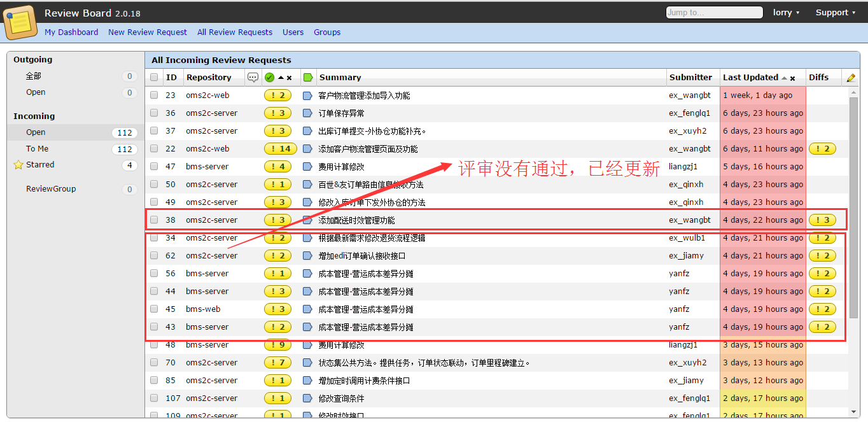Click the Jump to search field

[x=714, y=12]
